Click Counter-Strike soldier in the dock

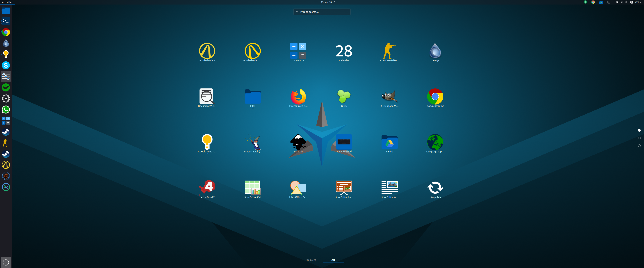(x=6, y=143)
